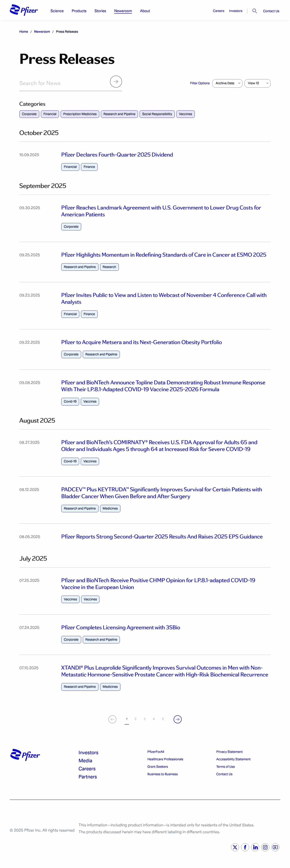The width and height of the screenshot is (290, 868).
Task: Click the Pfizer logo in the header
Action: [x=24, y=10]
